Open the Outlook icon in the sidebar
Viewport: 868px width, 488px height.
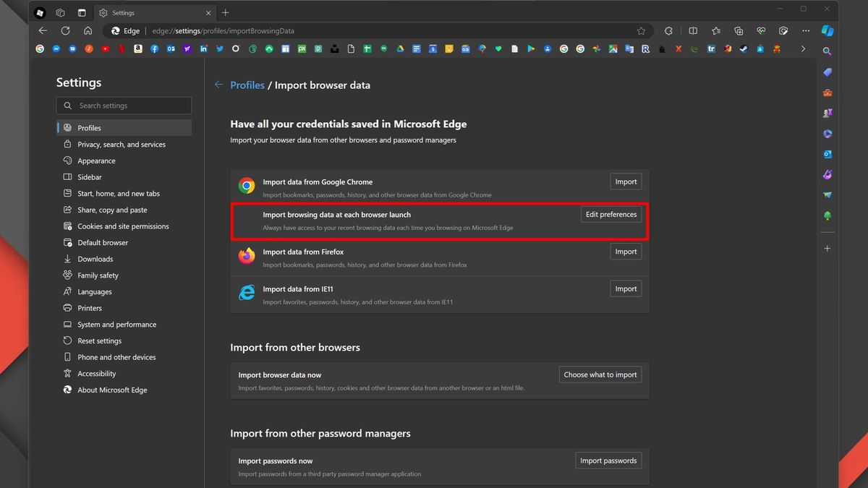point(827,154)
